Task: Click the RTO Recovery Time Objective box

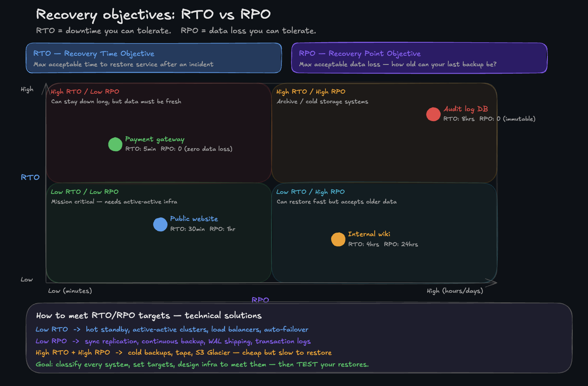Action: coord(154,58)
